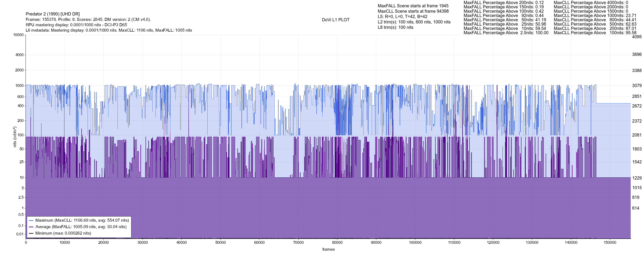
Task: Click the purple Average legend line swatch
Action: coord(31,227)
